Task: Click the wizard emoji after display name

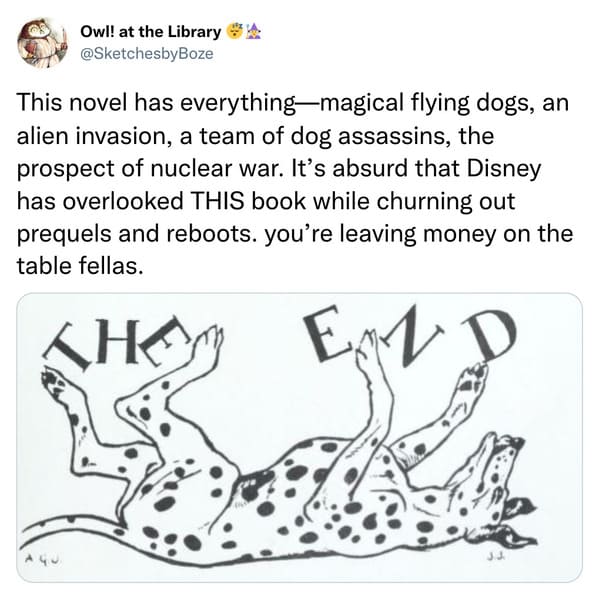Action: [x=254, y=32]
